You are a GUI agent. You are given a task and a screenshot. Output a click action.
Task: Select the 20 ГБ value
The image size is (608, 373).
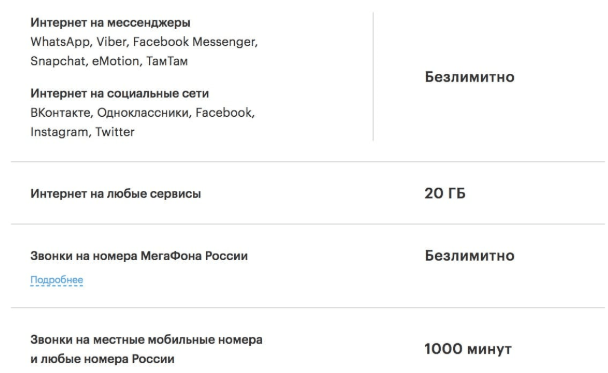(445, 193)
